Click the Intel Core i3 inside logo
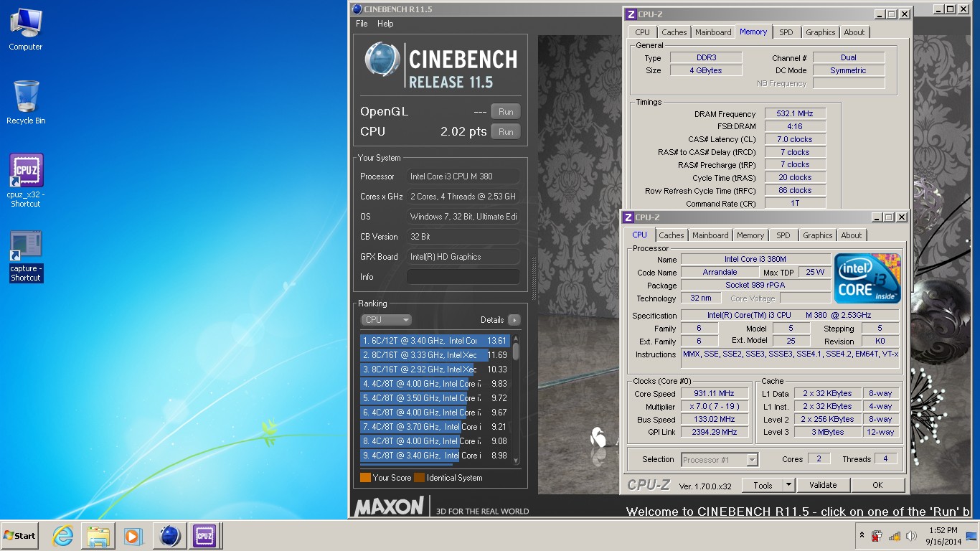The height and width of the screenshot is (551, 980). pyautogui.click(x=867, y=278)
